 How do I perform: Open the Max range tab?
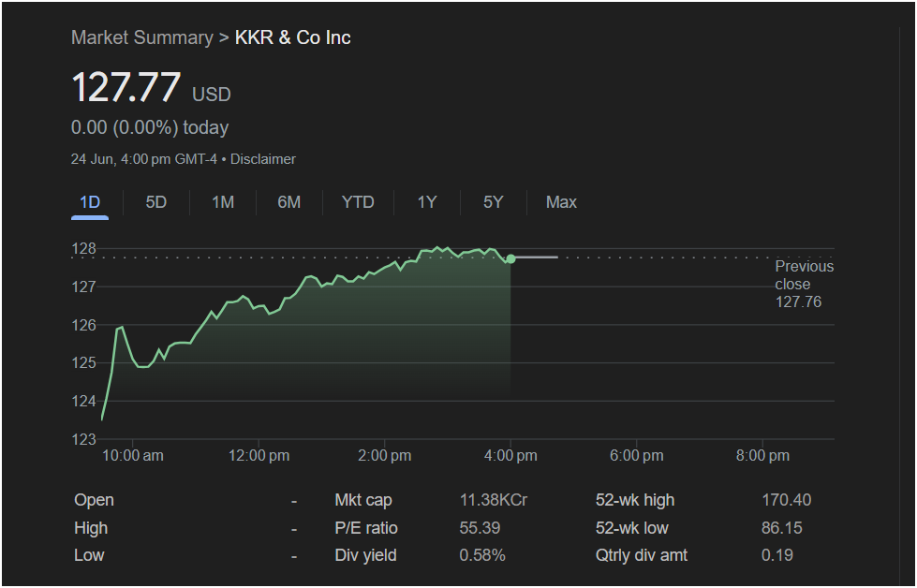pos(561,202)
